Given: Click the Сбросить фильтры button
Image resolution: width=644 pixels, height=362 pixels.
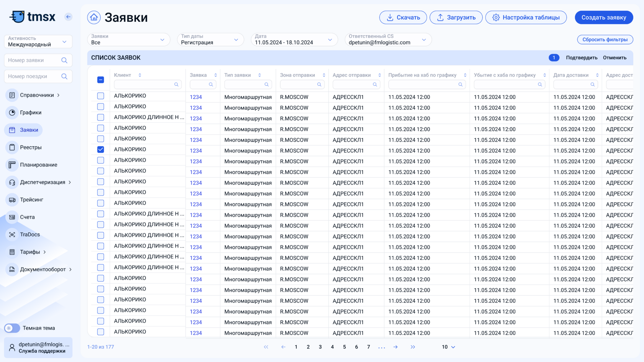Looking at the screenshot, I should tap(605, 39).
